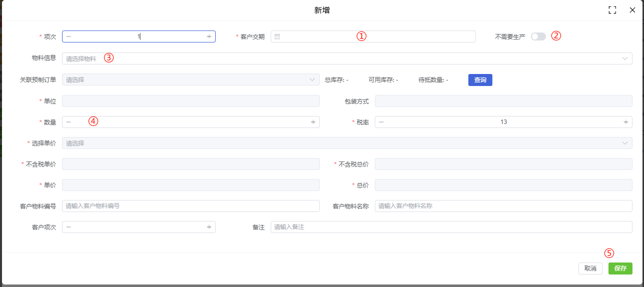
Task: Focus the 备注 input field
Action: point(451,227)
